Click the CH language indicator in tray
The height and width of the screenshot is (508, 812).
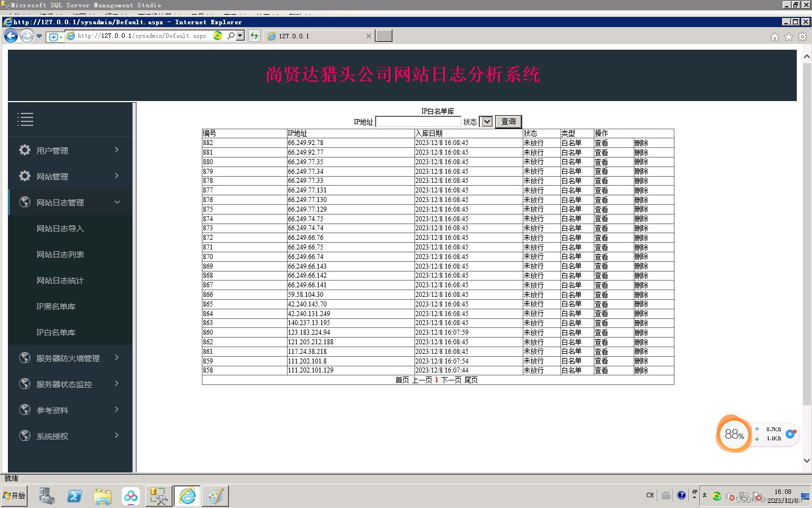[650, 496]
